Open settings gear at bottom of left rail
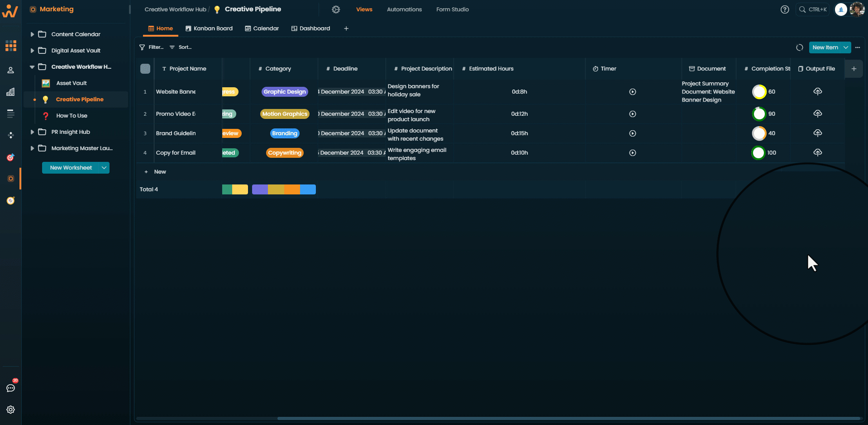868x425 pixels. pyautogui.click(x=11, y=410)
